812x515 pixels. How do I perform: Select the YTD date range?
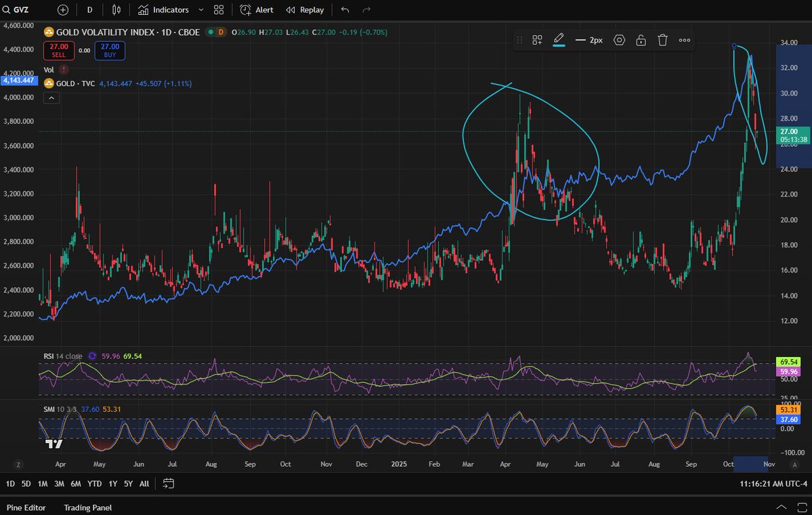coord(94,484)
